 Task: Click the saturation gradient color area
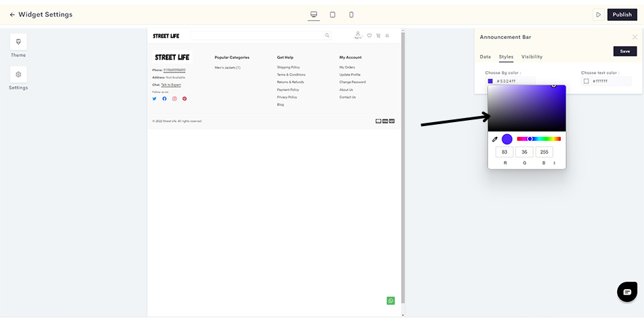point(527,109)
